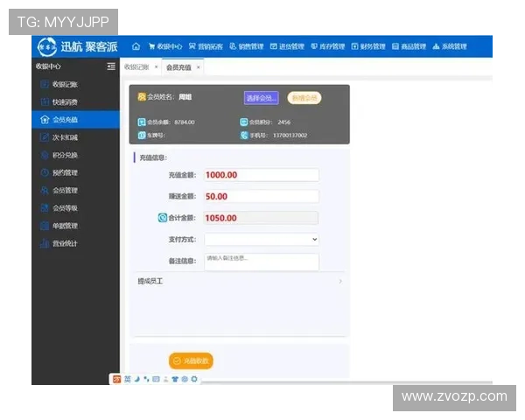The image size is (525, 420).
Task: Open 商品管理 in the top navigation
Action: pos(409,46)
